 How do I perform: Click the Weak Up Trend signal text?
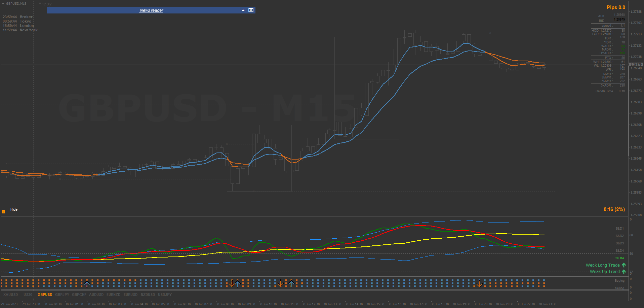[605, 272]
